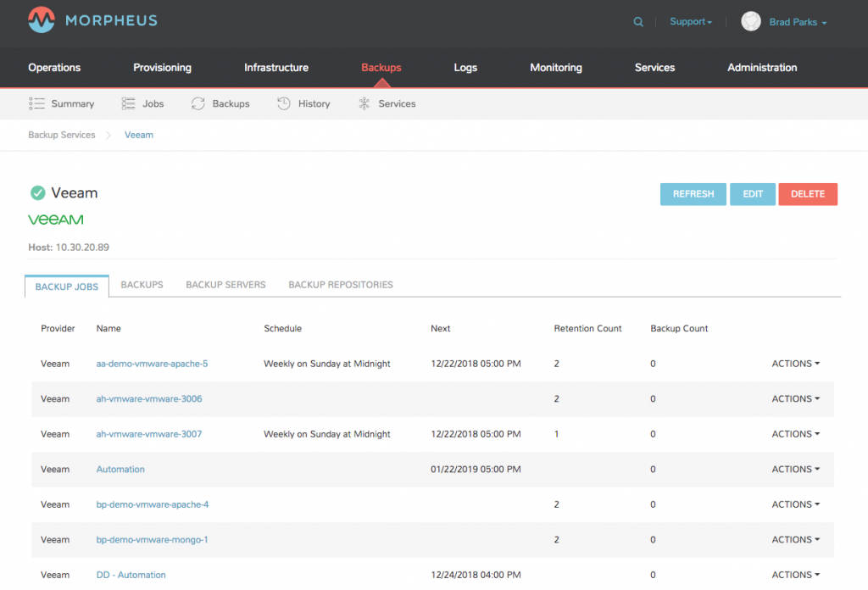Expand ACTIONS for aa-demo-vmware-apache-5
Viewport: 868px width, 590px height.
[x=793, y=363]
